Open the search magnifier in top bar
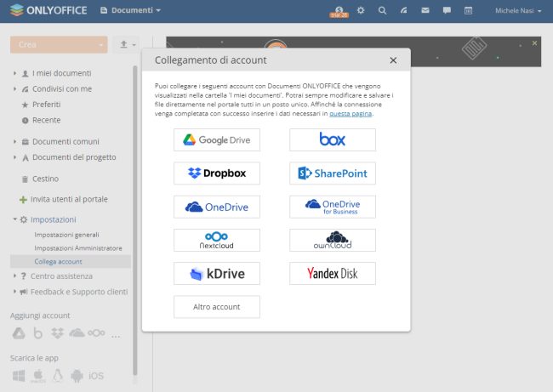The height and width of the screenshot is (392, 553). [x=382, y=11]
